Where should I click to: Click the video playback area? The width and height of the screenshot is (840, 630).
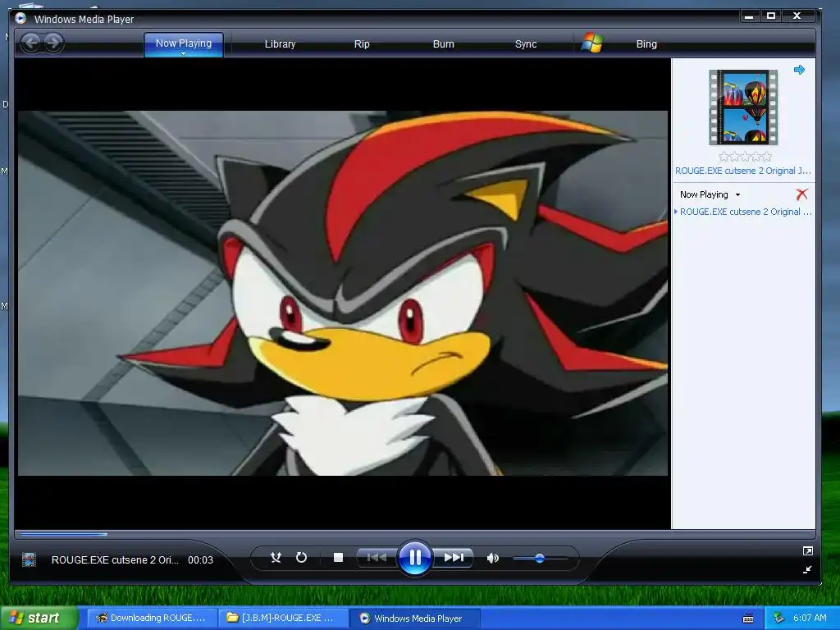click(343, 293)
